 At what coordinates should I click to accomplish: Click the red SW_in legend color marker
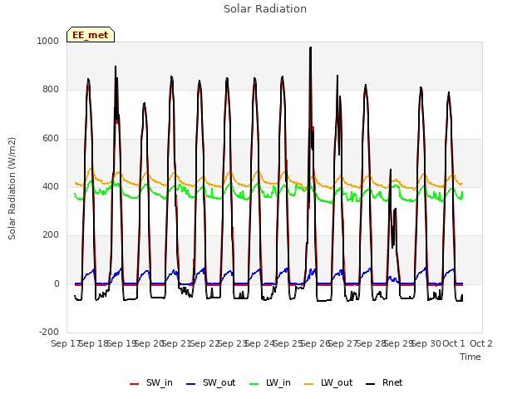click(135, 384)
